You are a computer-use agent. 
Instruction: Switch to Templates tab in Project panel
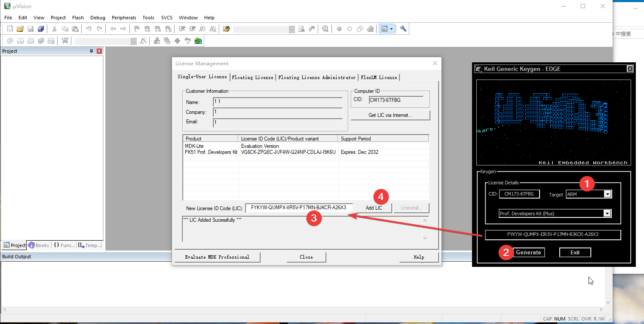coord(89,245)
